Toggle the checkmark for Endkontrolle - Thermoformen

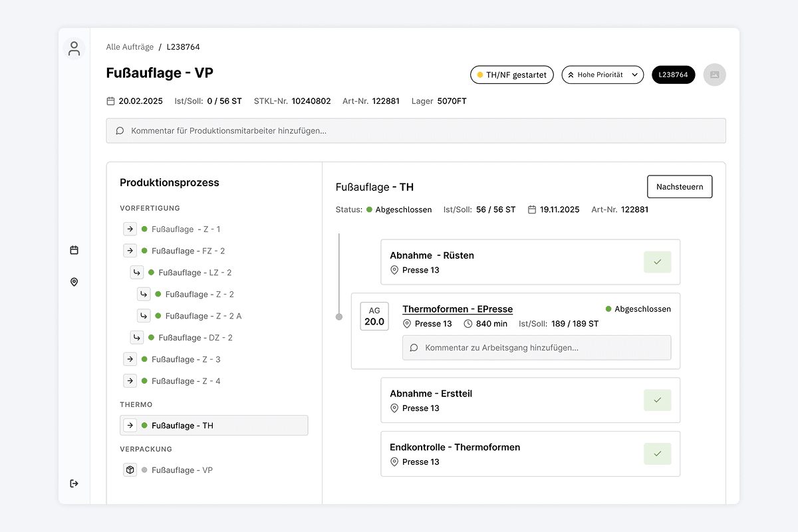click(657, 454)
